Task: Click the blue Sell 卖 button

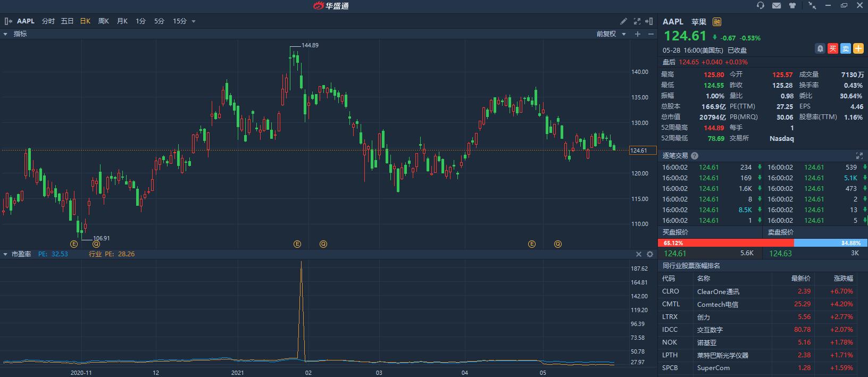Action: pyautogui.click(x=846, y=48)
